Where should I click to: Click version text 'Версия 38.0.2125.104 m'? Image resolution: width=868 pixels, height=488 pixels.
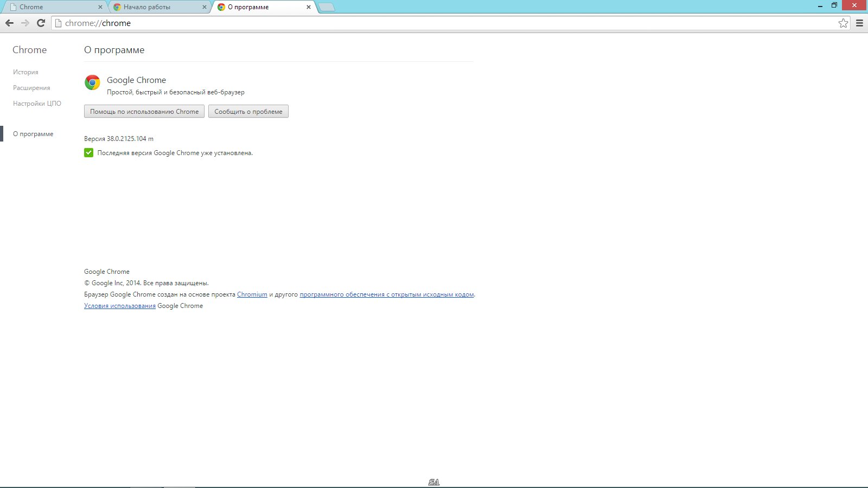pyautogui.click(x=119, y=139)
